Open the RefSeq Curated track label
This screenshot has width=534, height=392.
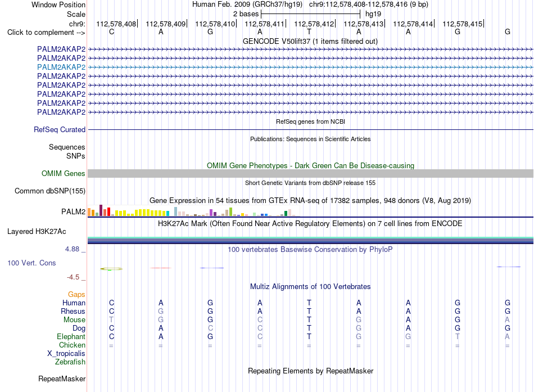(60, 129)
